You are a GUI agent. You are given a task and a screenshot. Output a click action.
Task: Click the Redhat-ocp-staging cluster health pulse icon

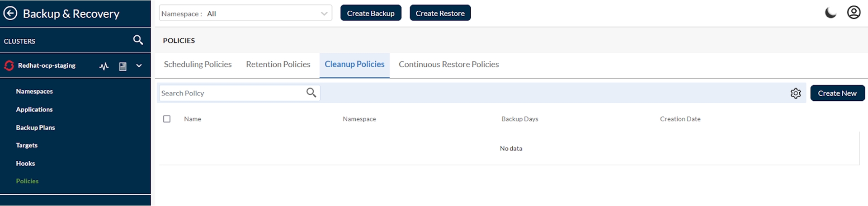coord(104,66)
